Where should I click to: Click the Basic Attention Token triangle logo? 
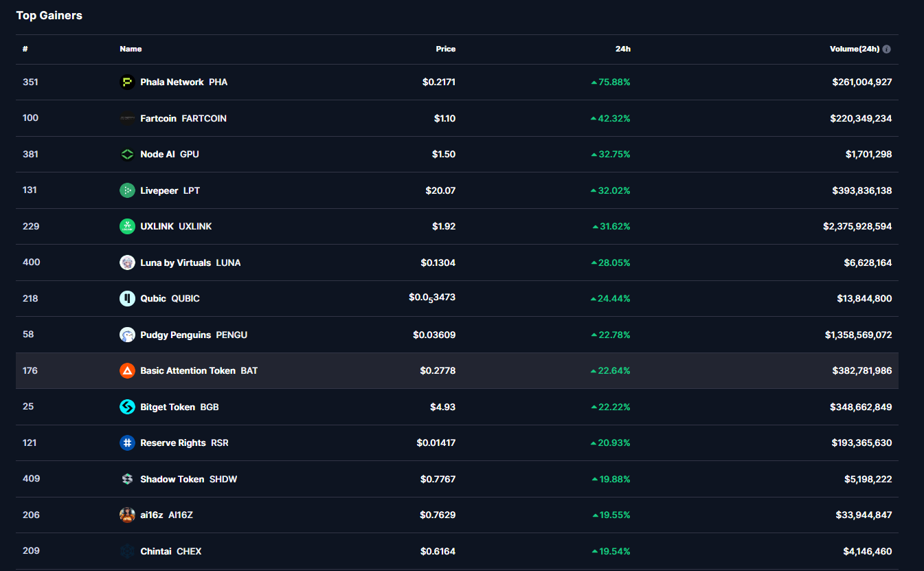point(127,371)
